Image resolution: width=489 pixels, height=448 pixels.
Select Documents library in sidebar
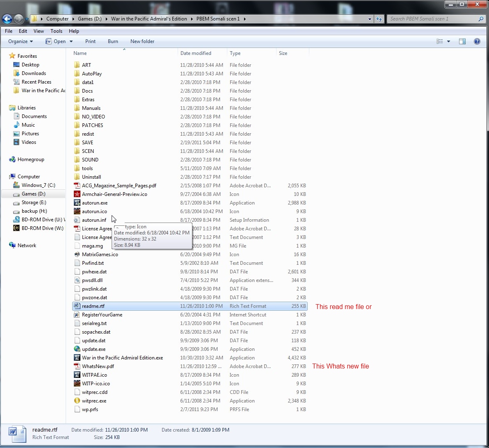34,116
